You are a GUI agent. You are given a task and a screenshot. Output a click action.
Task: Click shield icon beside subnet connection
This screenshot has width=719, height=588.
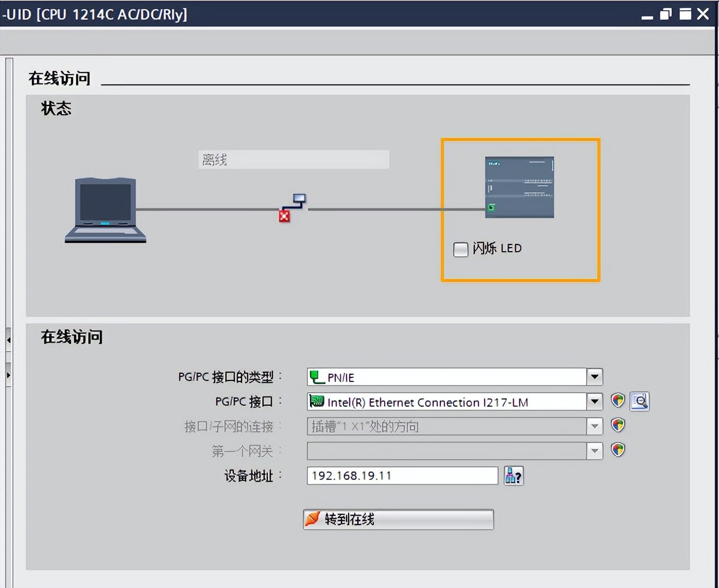pos(618,425)
